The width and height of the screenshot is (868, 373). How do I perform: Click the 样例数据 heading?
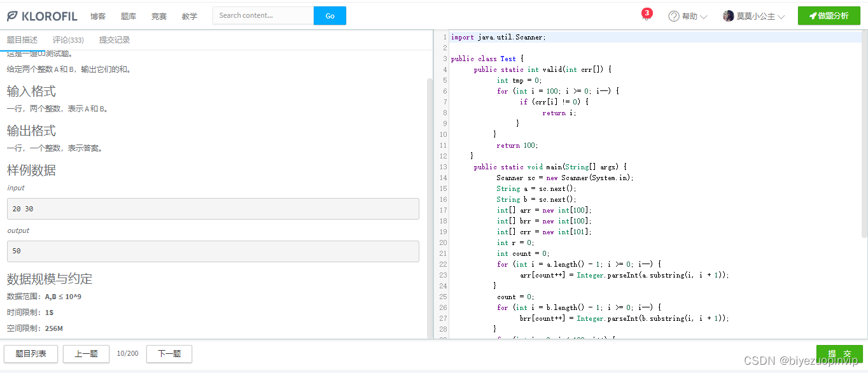click(x=31, y=170)
